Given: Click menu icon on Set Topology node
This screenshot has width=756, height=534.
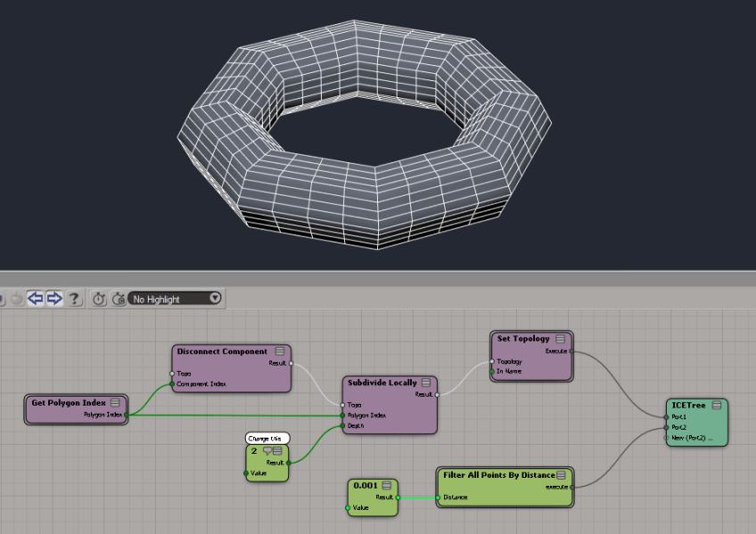Looking at the screenshot, I should pyautogui.click(x=560, y=339).
